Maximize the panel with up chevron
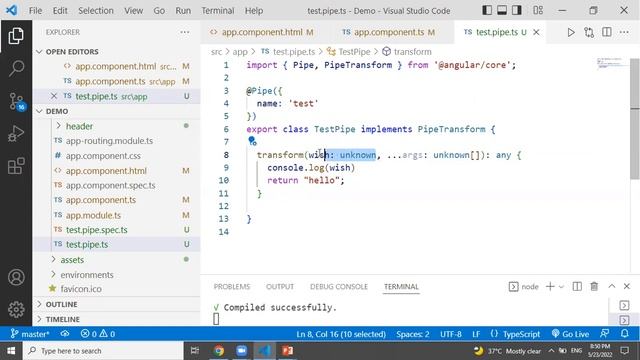The height and width of the screenshot is (360, 640). point(611,286)
